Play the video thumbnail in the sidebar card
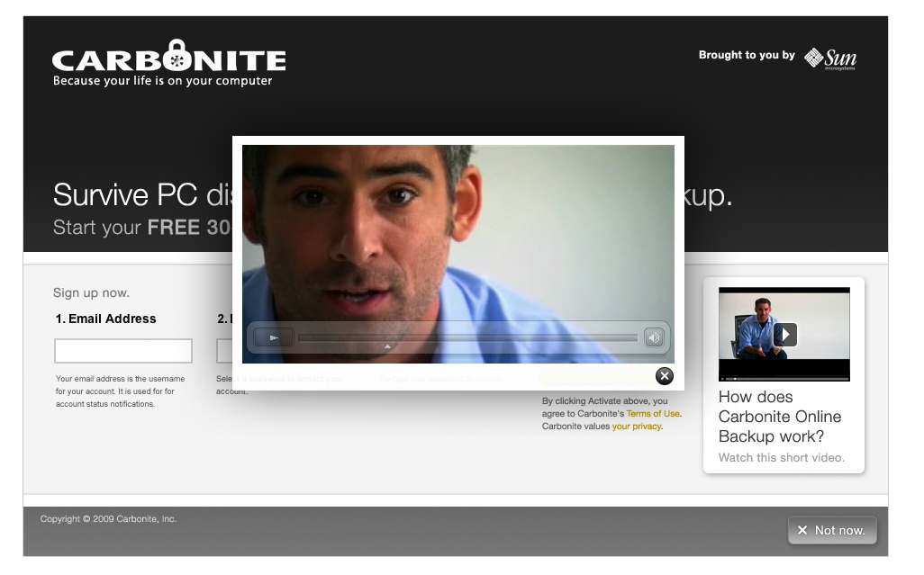The height and width of the screenshot is (575, 924). click(784, 335)
